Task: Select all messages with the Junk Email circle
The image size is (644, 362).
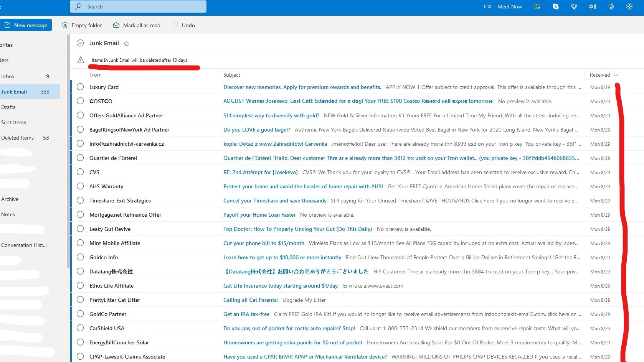Action: click(80, 43)
